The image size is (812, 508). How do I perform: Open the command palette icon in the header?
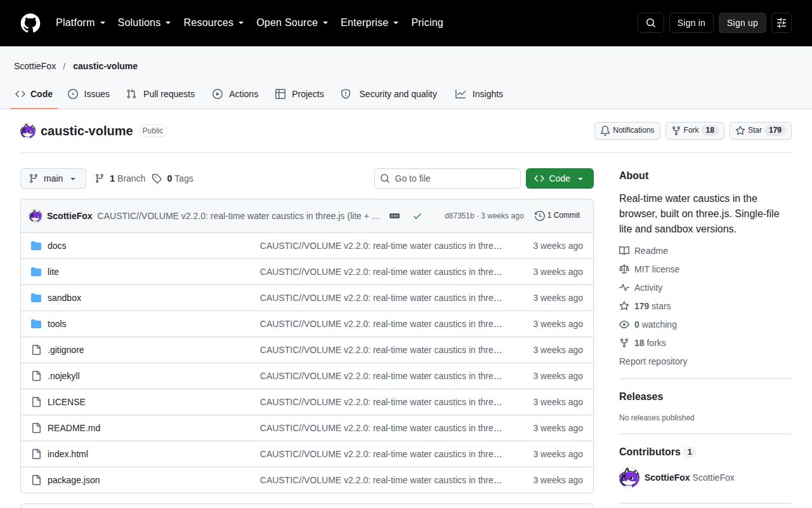click(x=782, y=23)
